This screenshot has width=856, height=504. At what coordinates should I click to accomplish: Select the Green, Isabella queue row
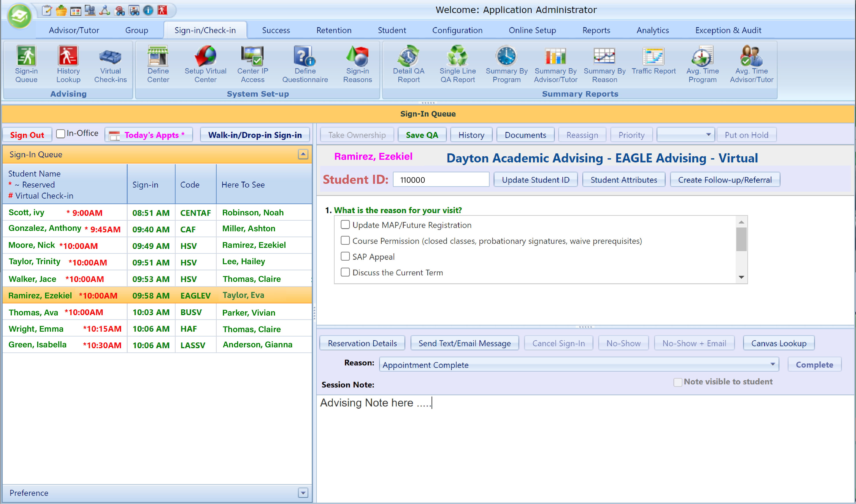coord(157,345)
